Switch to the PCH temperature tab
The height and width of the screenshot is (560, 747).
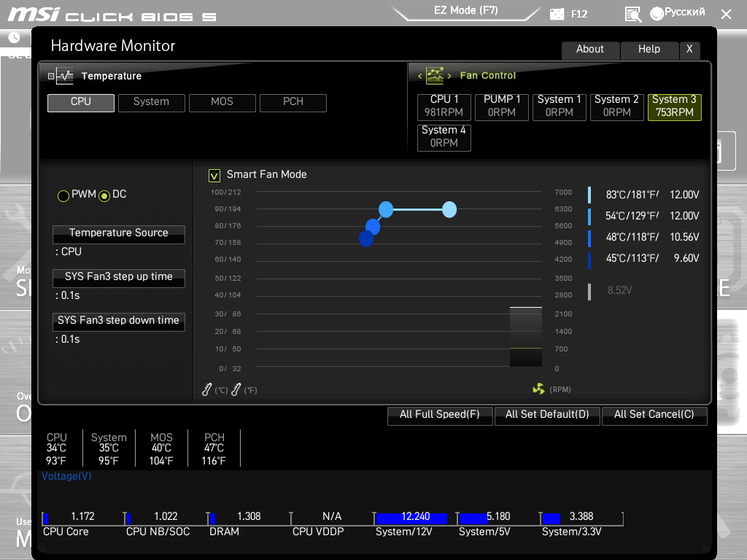[293, 102]
